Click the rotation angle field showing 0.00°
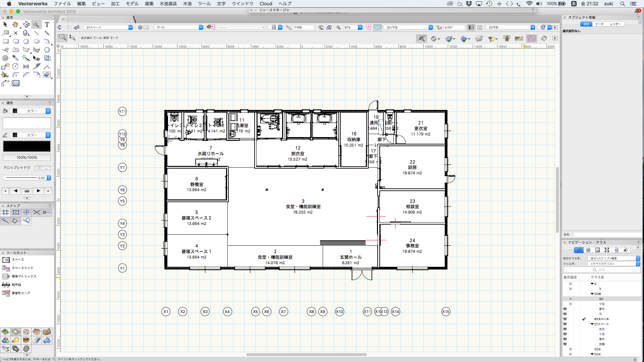The width and height of the screenshot is (644, 362). [x=454, y=27]
